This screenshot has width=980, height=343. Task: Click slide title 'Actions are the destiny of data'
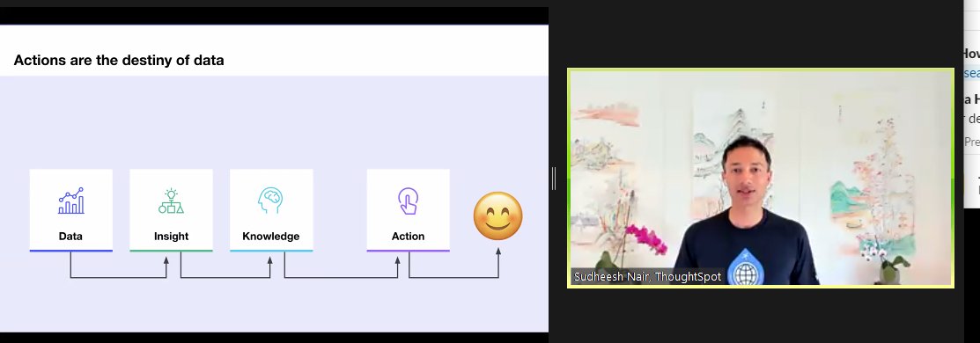pyautogui.click(x=119, y=61)
